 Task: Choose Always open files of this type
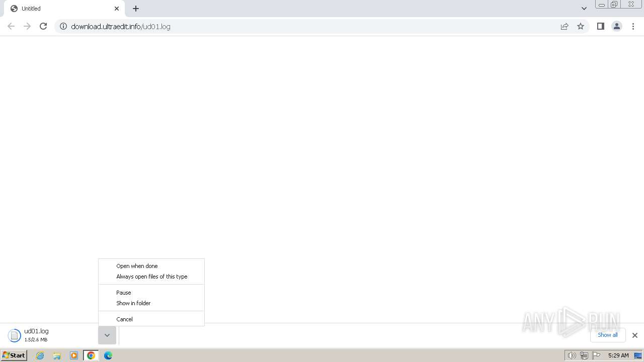click(151, 277)
